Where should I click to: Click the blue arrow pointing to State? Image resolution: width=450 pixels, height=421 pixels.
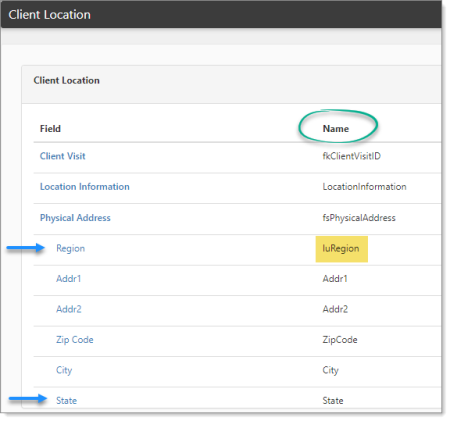(x=28, y=399)
